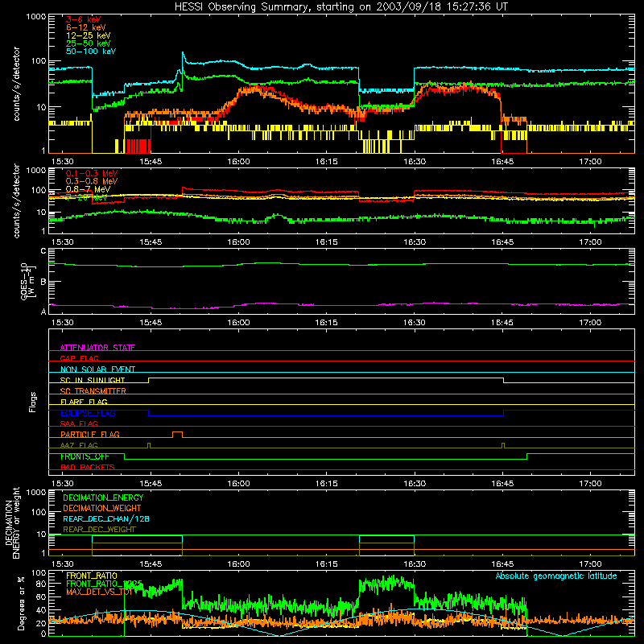Click the PARTICLE_FLAG label
Viewport: 644px width, 644px height.
click(x=90, y=434)
